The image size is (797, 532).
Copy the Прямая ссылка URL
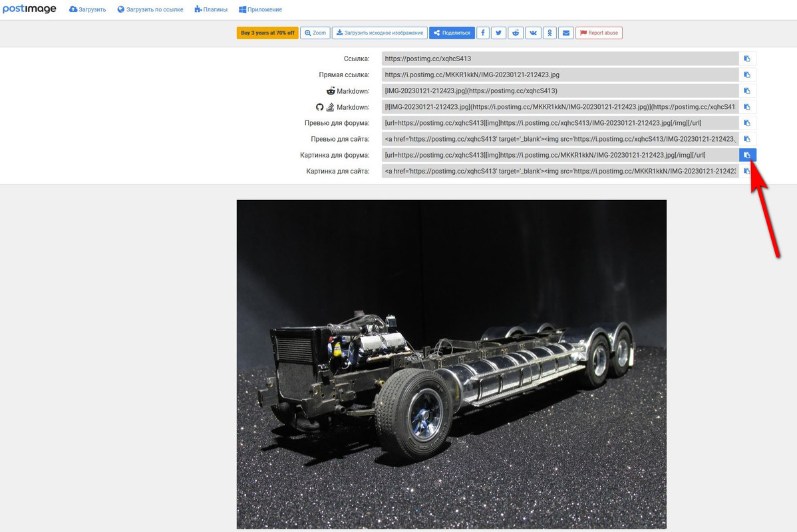point(747,74)
